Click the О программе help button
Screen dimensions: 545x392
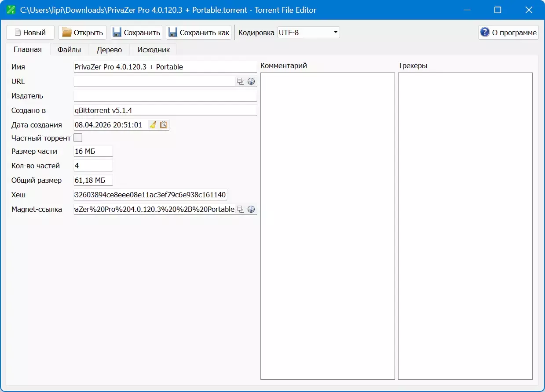click(508, 33)
